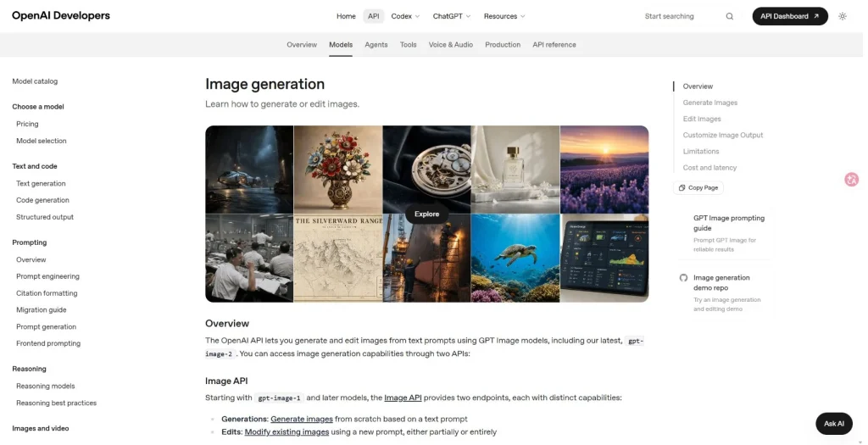The height and width of the screenshot is (445, 868).
Task: Click the dashboard tablet thumbnail
Action: (604, 258)
